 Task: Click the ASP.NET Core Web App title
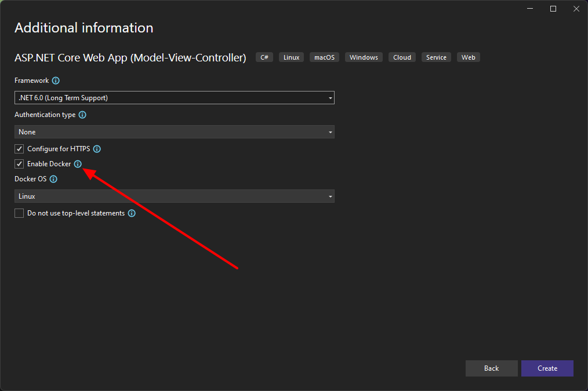130,58
